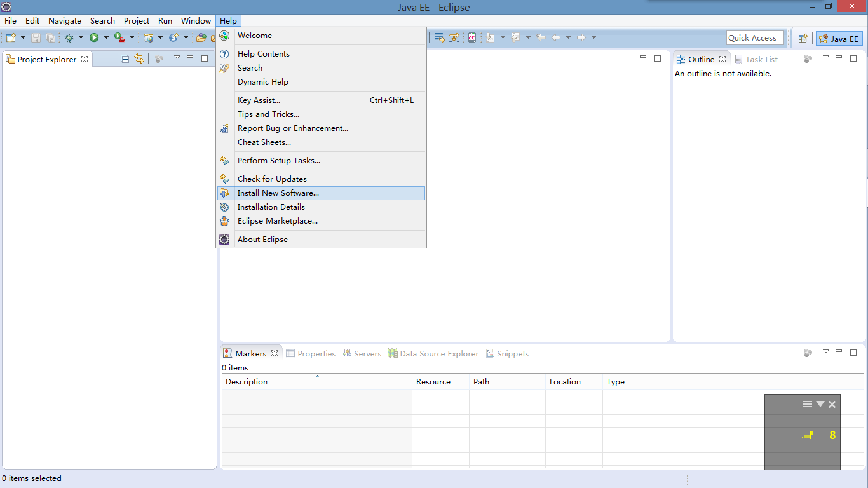
Task: Click the hamburger menu icon on gray overlay widget
Action: pos(808,404)
